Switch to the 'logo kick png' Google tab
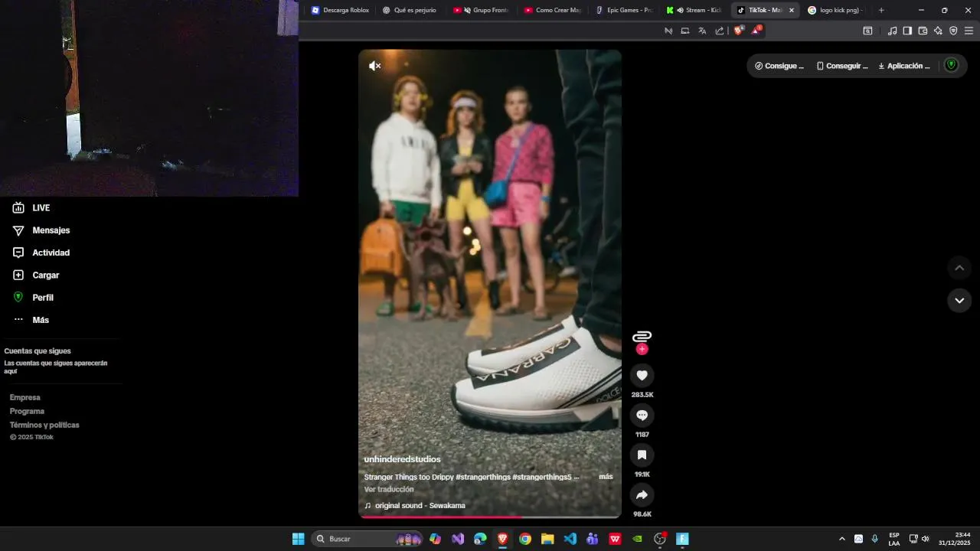Viewport: 980px width, 551px height. click(x=836, y=10)
